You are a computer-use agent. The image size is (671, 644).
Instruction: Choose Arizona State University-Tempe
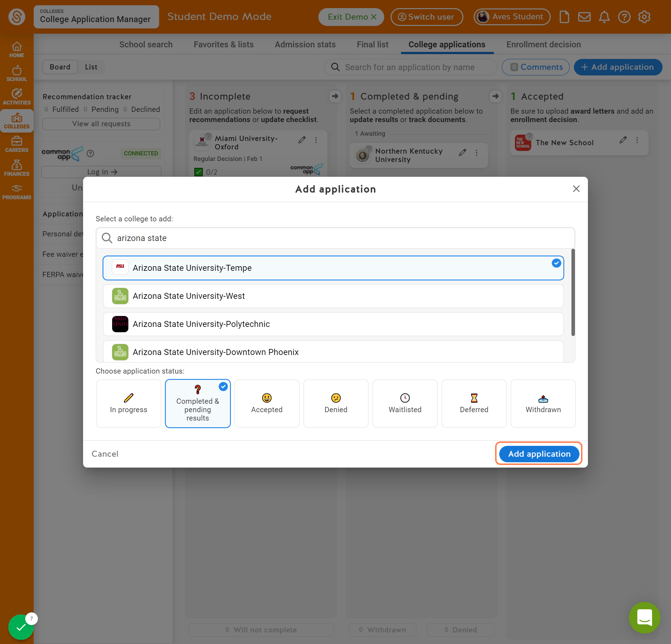[333, 268]
